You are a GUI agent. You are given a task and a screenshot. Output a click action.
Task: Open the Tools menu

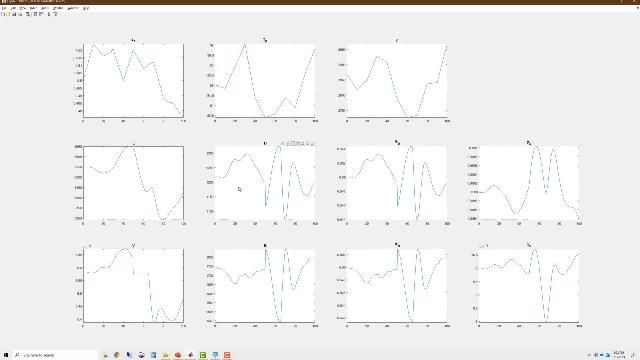(45, 8)
